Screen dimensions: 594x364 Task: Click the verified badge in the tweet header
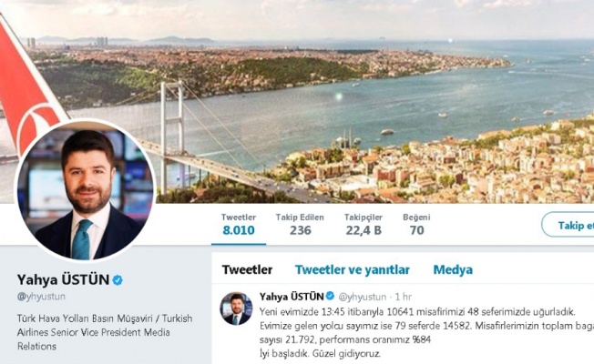(x=332, y=297)
